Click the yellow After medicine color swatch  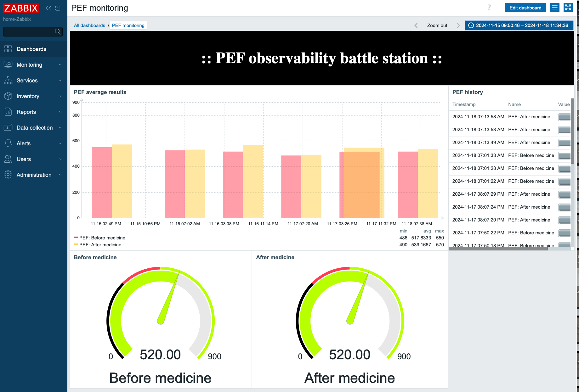[x=77, y=244]
